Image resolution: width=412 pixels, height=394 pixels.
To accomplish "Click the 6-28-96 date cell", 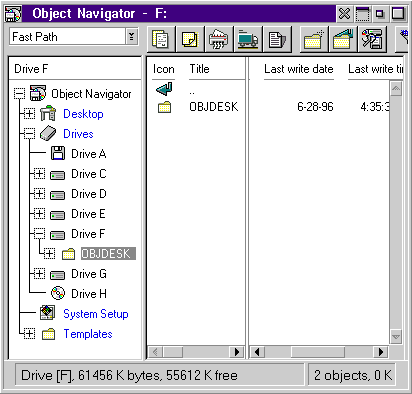I will (x=315, y=107).
